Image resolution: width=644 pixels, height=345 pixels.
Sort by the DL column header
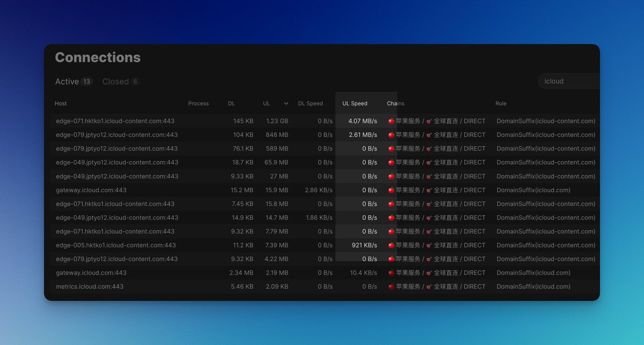coord(231,103)
